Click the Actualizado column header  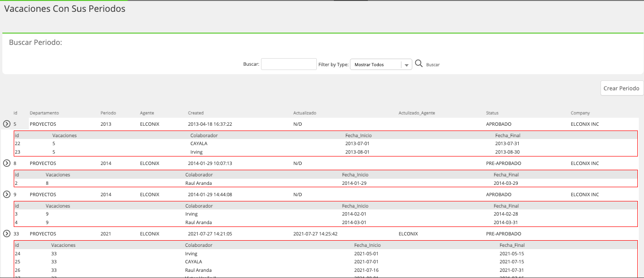pos(305,113)
